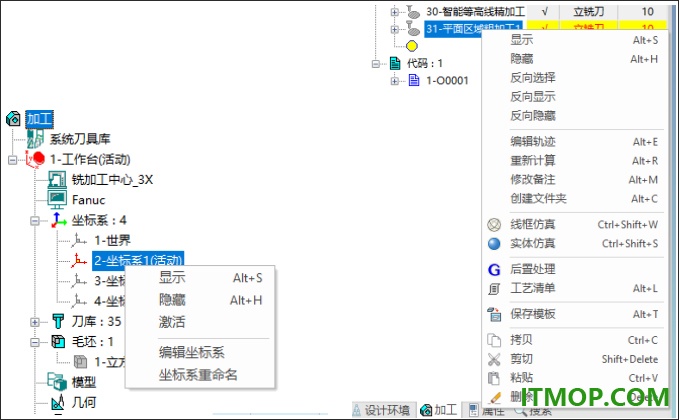Click the 加工 root node icon
The width and height of the screenshot is (679, 420).
13,118
